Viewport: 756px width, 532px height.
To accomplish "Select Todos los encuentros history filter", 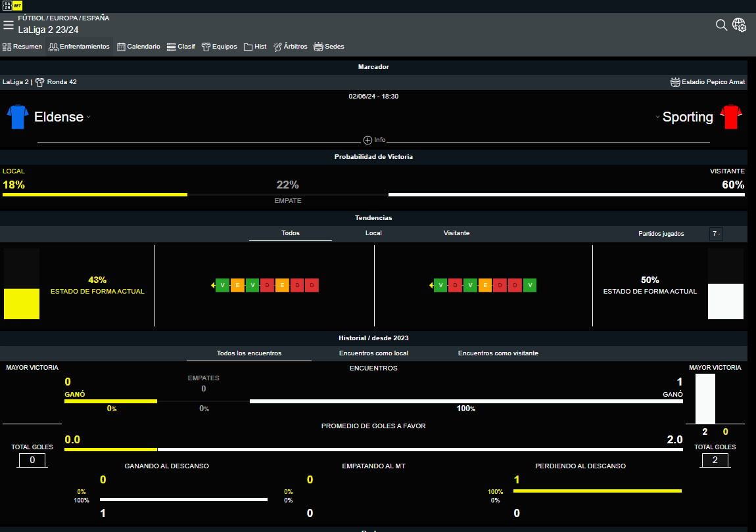I will [x=248, y=353].
